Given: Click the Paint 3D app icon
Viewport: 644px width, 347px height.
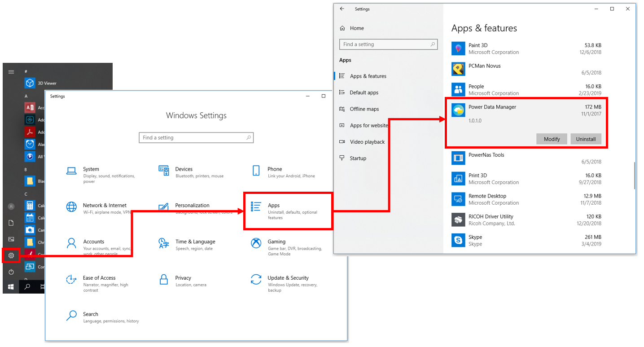Looking at the screenshot, I should click(458, 48).
